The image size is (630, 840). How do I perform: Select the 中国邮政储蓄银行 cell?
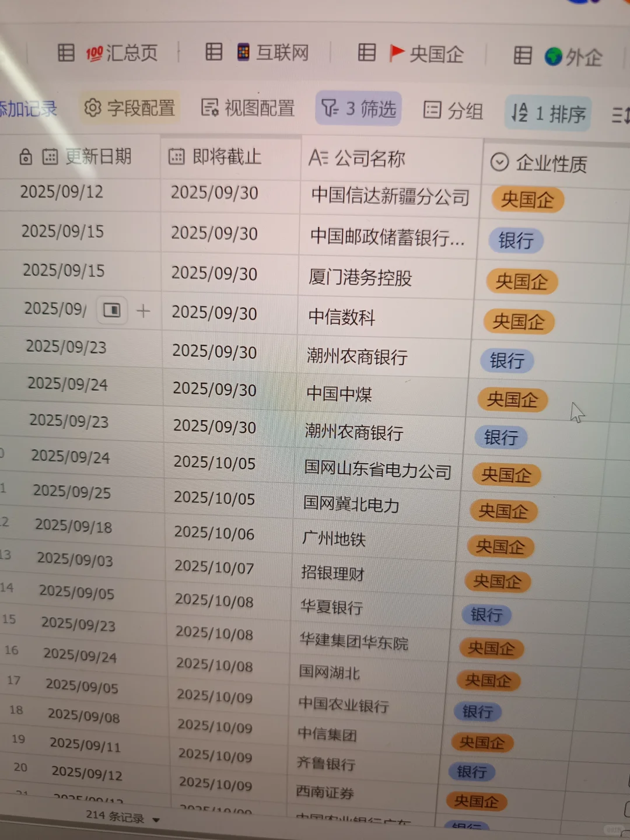(387, 237)
